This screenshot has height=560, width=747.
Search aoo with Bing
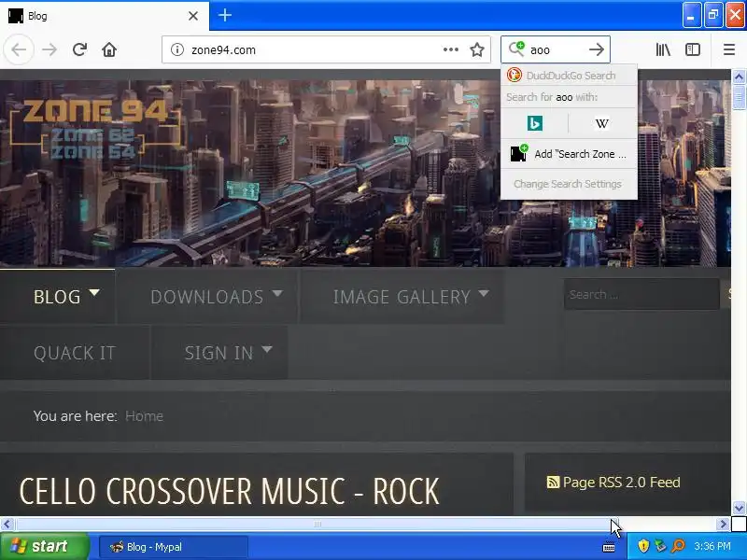534,123
